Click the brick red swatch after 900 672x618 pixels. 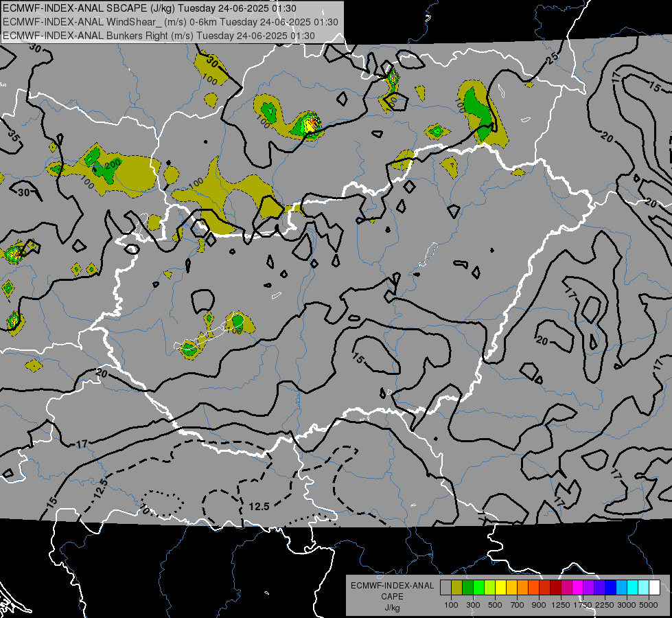click(545, 587)
